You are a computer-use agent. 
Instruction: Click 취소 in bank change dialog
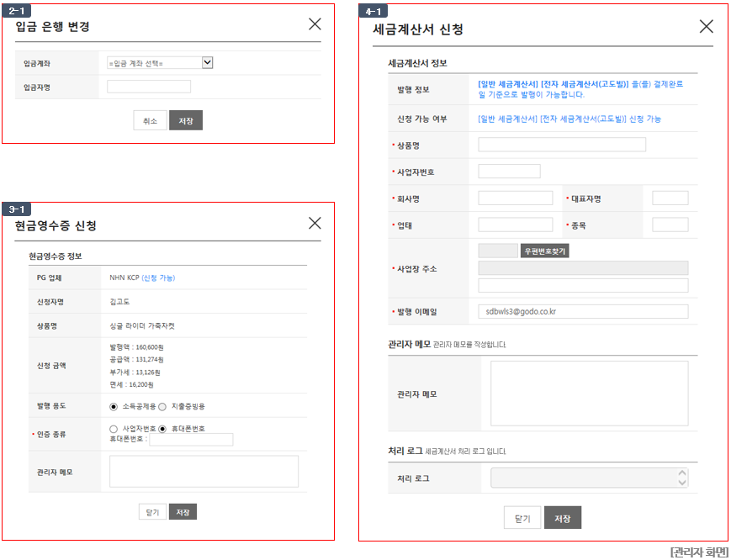coord(150,121)
